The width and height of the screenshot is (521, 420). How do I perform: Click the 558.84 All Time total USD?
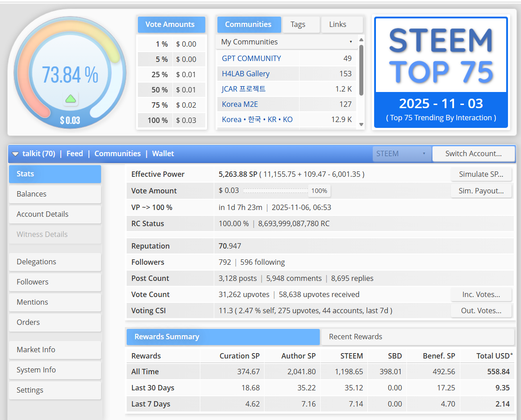tap(499, 372)
